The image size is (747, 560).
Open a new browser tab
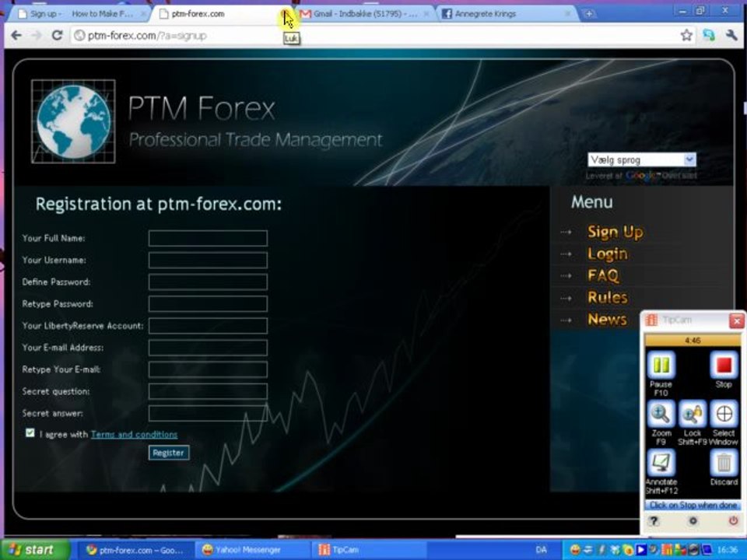589,14
